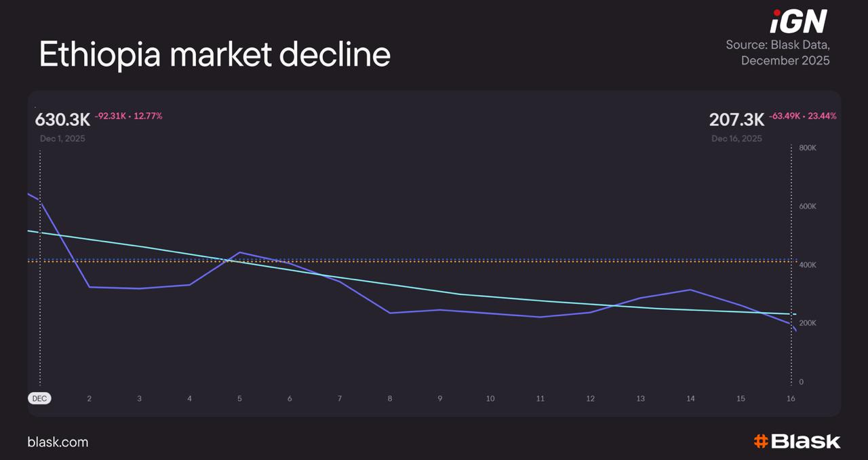Screen dimensions: 868x460
Task: Click the 200K y-axis label
Action: [x=807, y=323]
